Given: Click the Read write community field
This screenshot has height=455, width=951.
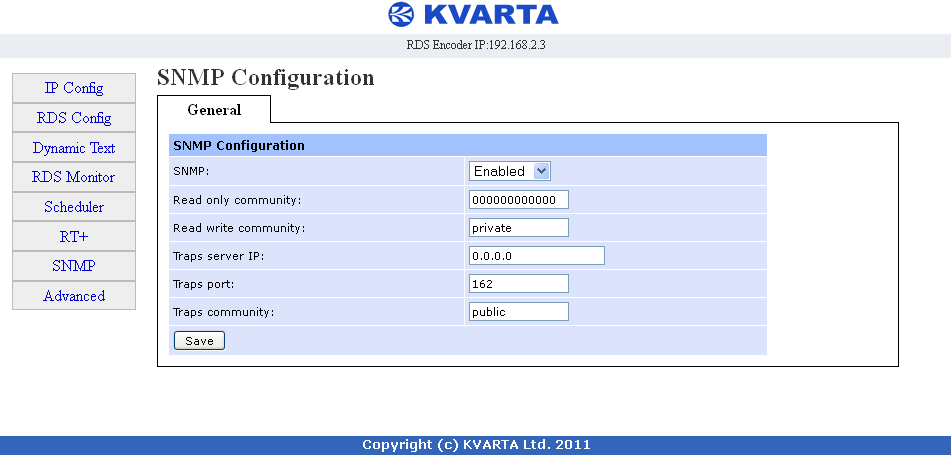Looking at the screenshot, I should (x=519, y=228).
